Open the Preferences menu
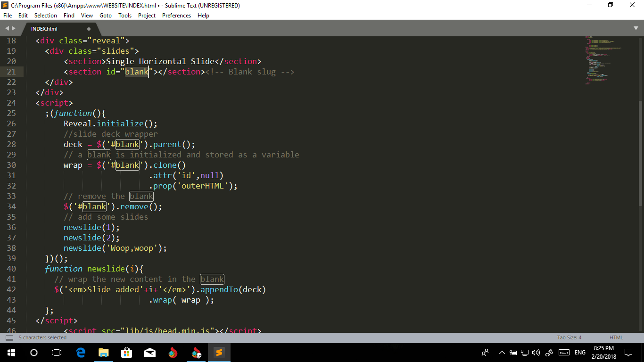 point(176,15)
